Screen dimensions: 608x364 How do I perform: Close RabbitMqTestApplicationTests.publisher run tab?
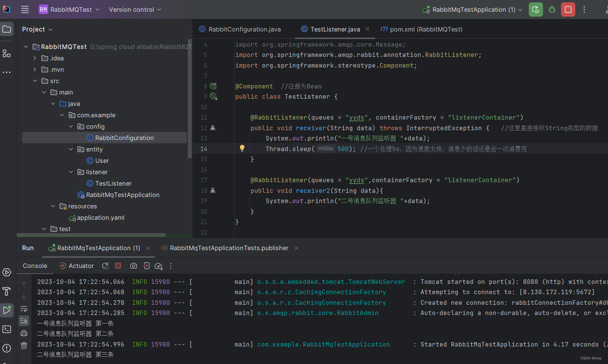pos(296,248)
